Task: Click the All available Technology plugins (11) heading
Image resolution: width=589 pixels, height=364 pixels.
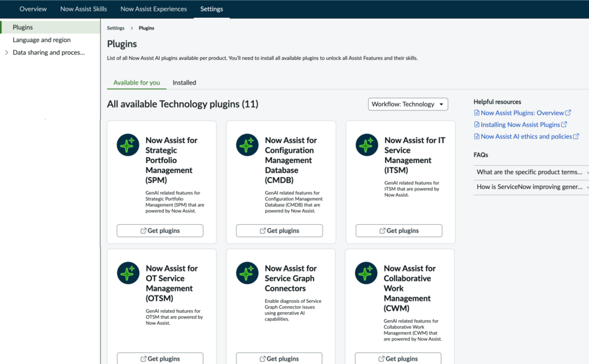Action: 183,104
